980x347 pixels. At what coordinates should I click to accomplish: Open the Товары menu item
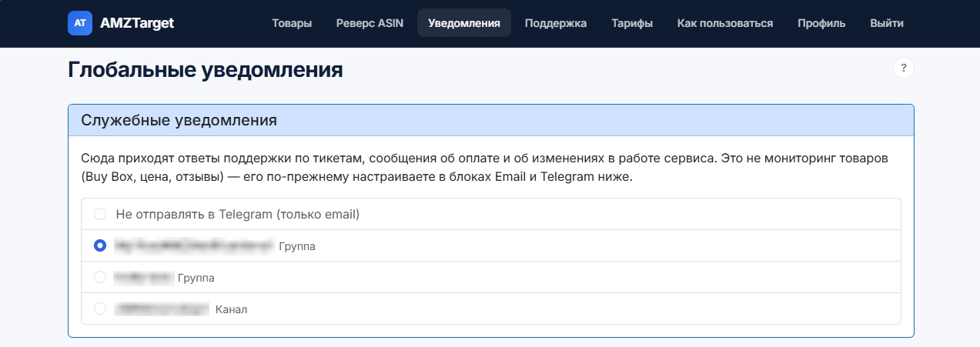tap(292, 23)
